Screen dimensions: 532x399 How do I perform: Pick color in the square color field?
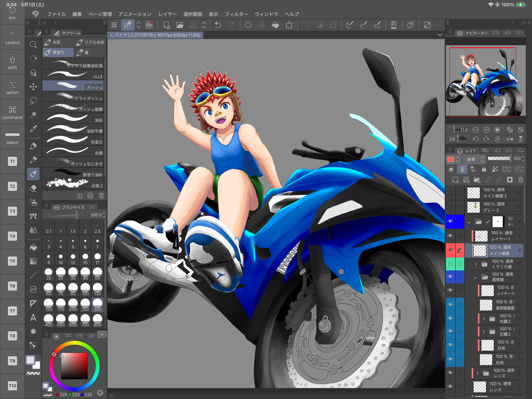coord(74,366)
